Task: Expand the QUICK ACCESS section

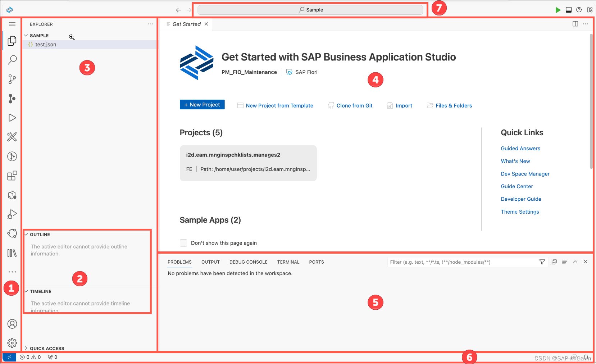Action: click(26, 348)
